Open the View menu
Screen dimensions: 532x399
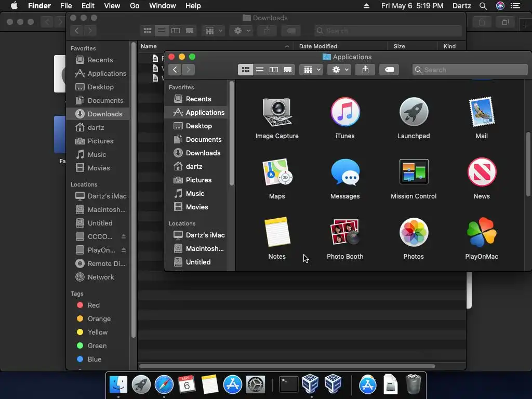point(112,6)
